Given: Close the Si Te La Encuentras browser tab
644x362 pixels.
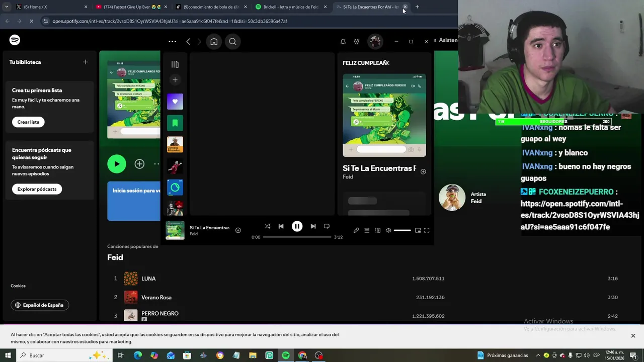Looking at the screenshot, I should [x=405, y=7].
